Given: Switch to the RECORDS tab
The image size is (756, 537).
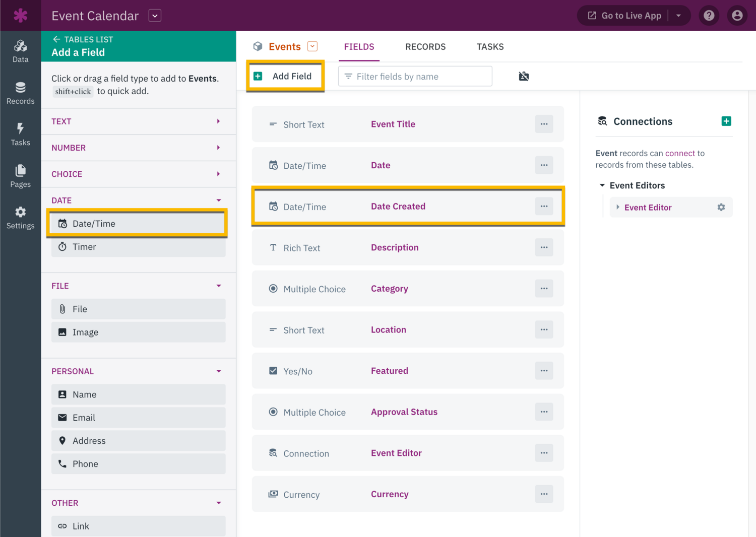Looking at the screenshot, I should click(425, 46).
